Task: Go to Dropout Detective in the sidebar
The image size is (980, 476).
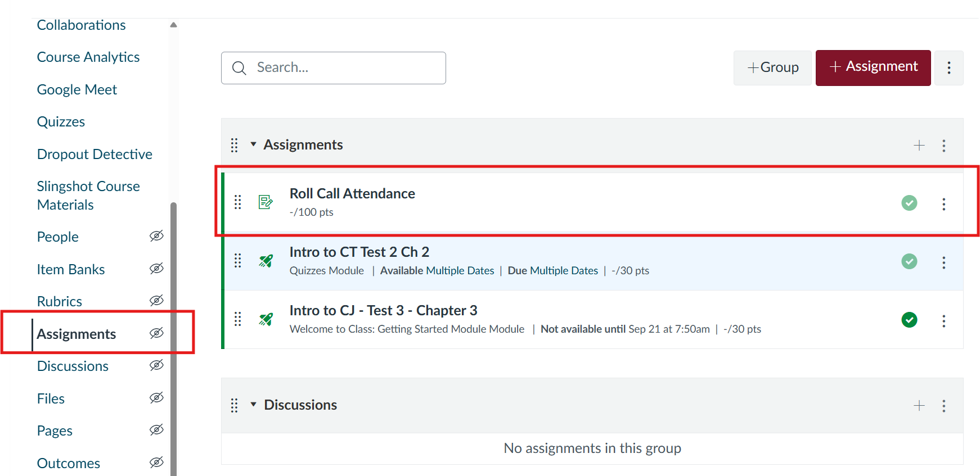Action: [x=95, y=155]
